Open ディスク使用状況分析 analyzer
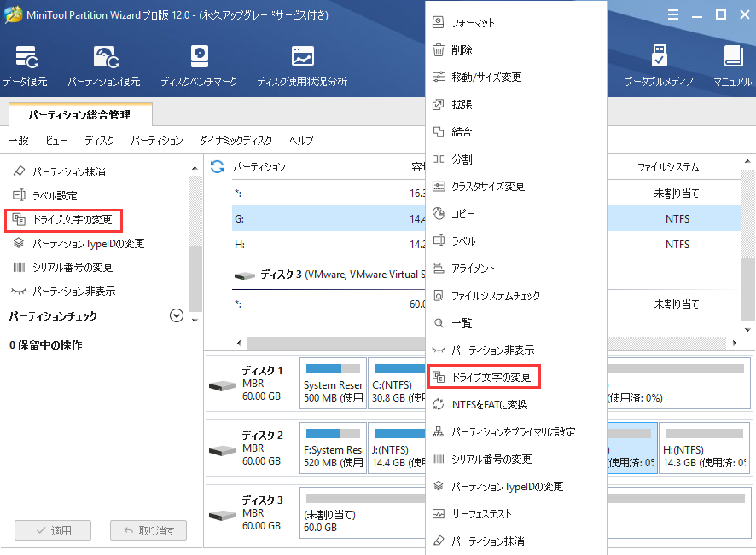Screen dimensions: 756x555 click(x=302, y=66)
